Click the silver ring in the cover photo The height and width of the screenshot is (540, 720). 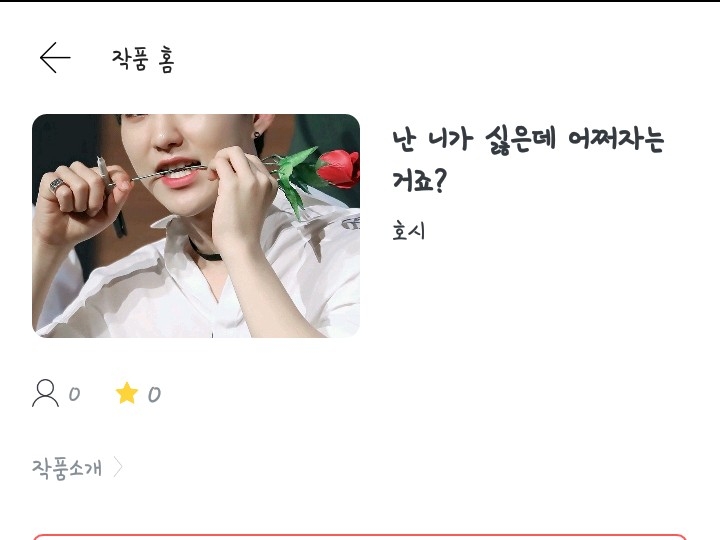point(56,185)
